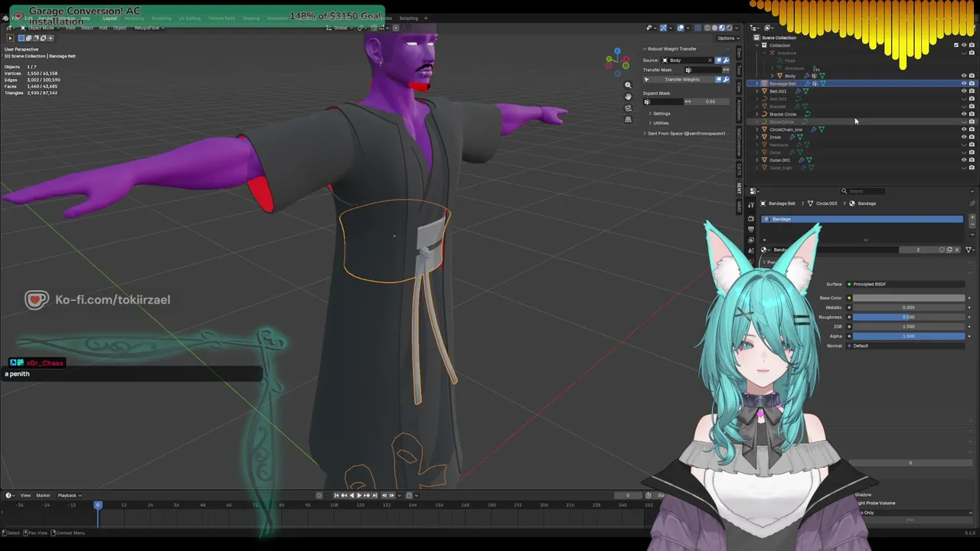
Task: Select CircleChain_low in the outliner
Action: (786, 129)
